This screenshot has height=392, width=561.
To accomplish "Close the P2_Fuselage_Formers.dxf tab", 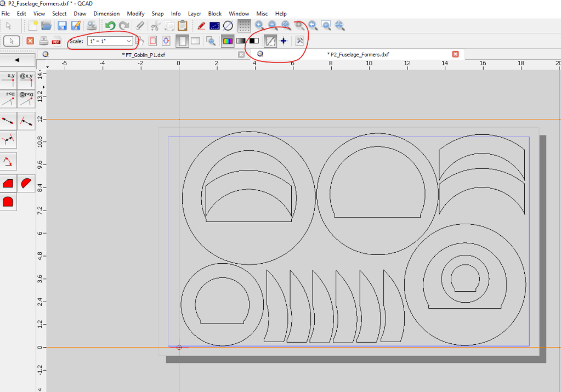I will 455,54.
